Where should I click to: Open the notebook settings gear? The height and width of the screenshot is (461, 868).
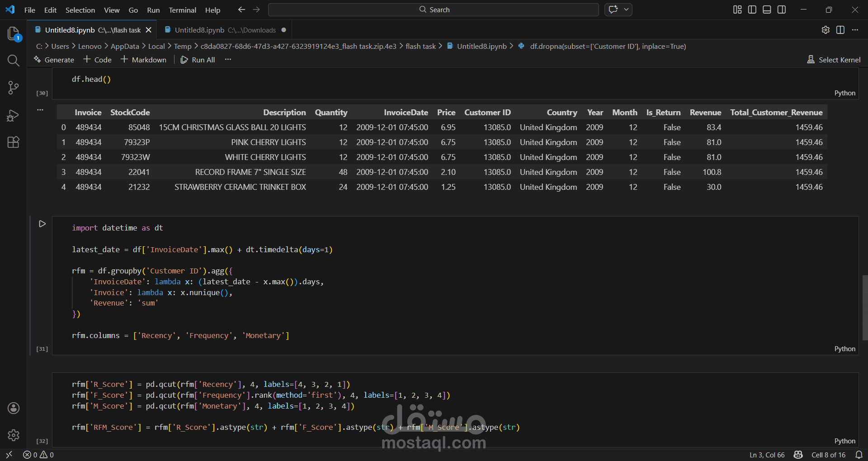pyautogui.click(x=826, y=30)
